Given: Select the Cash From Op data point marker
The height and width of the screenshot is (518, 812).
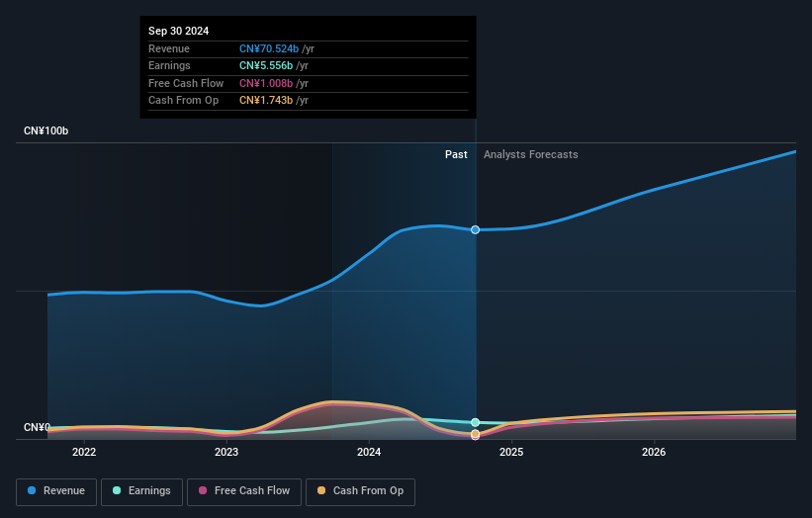Looking at the screenshot, I should 475,434.
